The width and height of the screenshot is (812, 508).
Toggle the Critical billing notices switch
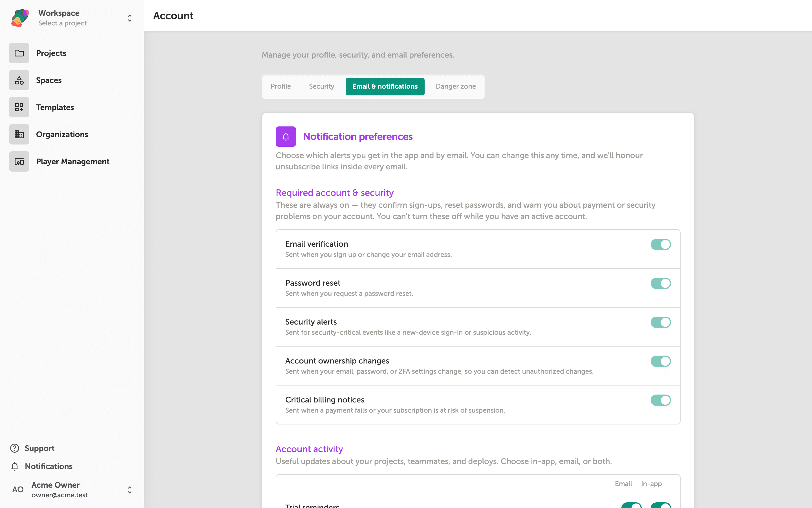(661, 400)
